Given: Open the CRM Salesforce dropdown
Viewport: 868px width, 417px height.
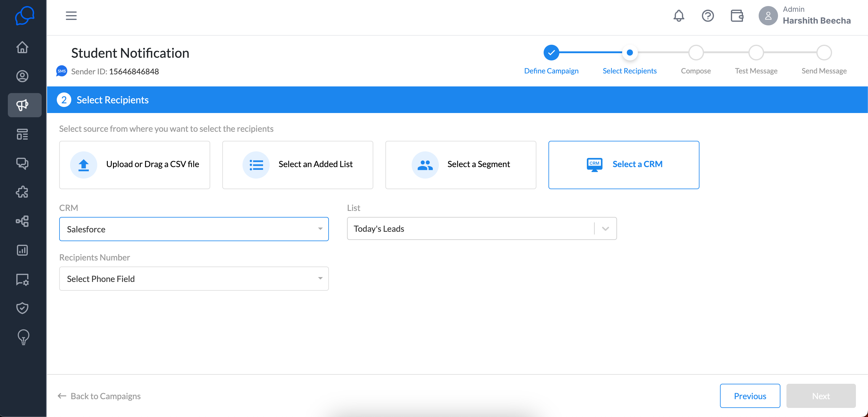Looking at the screenshot, I should point(194,229).
